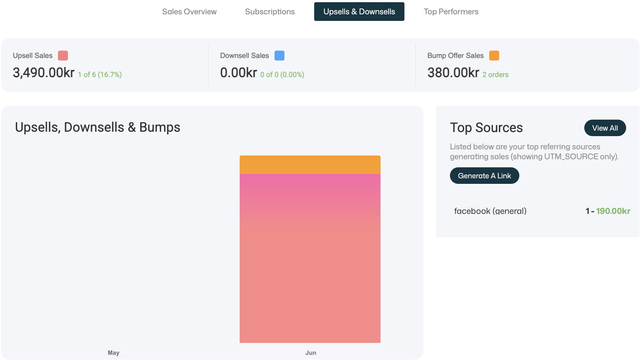This screenshot has width=643, height=364.
Task: Click the 1 of 6 (16.7%) upsell rate
Action: point(100,74)
